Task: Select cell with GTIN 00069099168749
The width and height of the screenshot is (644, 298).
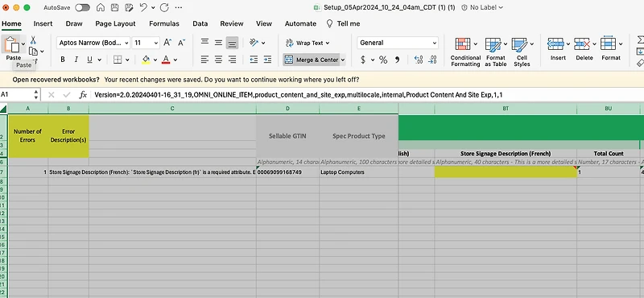Action: pos(287,172)
